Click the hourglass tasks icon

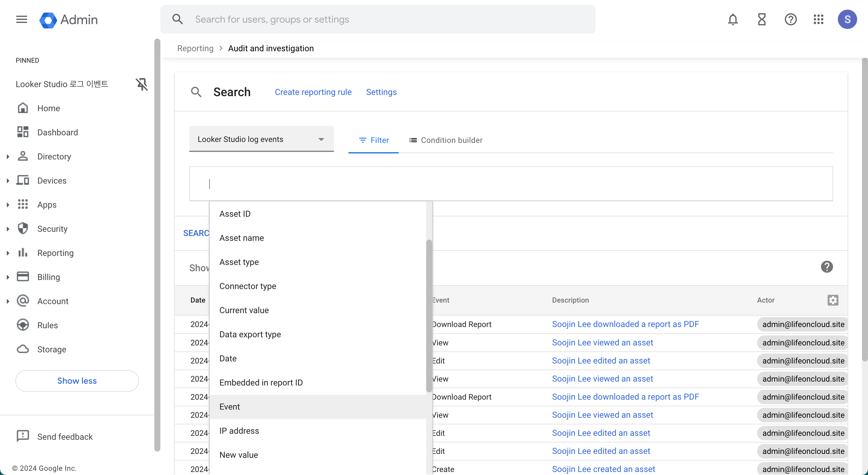pyautogui.click(x=762, y=20)
